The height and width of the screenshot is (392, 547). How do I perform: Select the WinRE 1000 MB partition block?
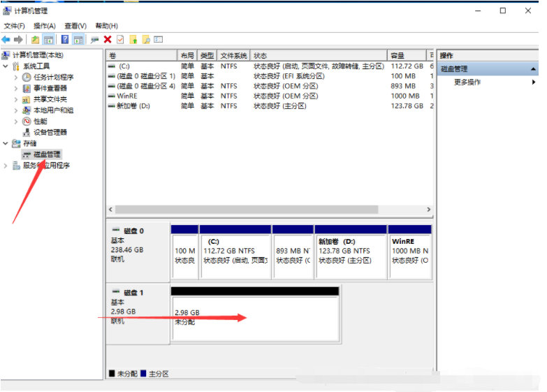(410, 252)
